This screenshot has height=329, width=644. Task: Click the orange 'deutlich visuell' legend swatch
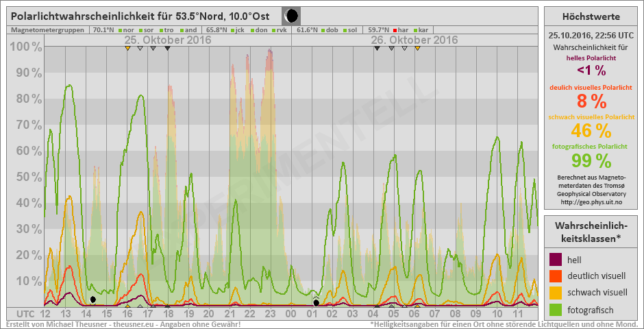click(x=556, y=276)
